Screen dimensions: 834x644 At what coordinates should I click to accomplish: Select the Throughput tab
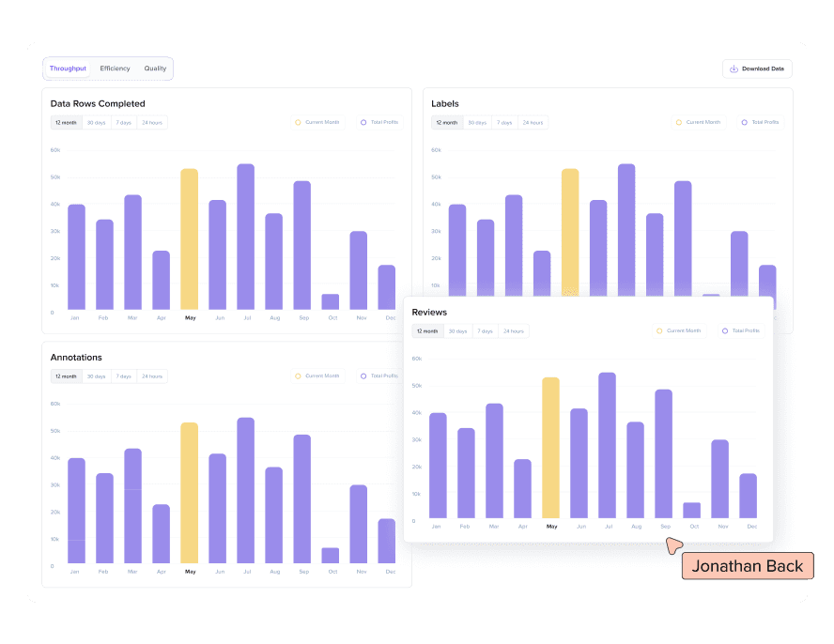pos(68,69)
